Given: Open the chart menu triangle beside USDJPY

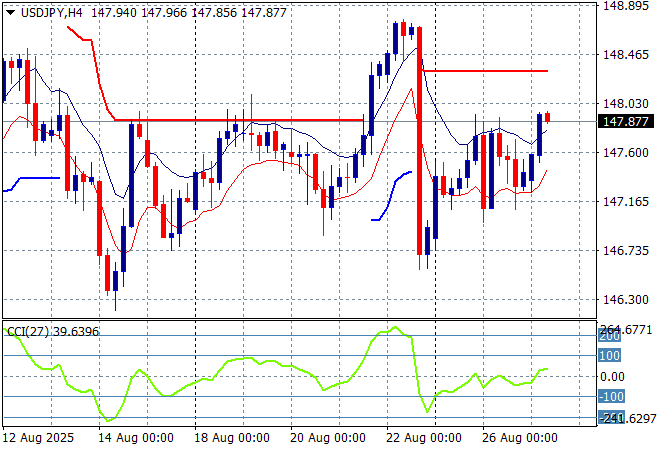Looking at the screenshot, I should click(x=11, y=13).
